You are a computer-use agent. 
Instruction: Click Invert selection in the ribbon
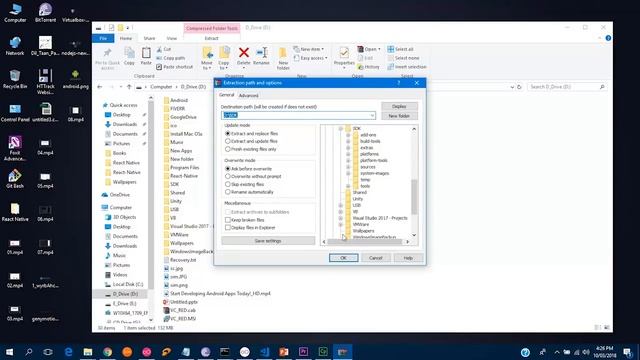point(407,67)
